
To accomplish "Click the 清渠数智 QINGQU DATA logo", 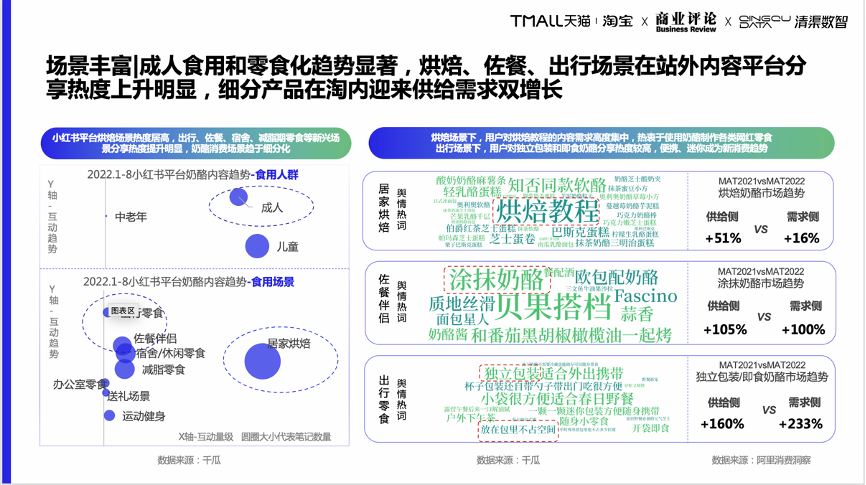I will pyautogui.click(x=793, y=22).
